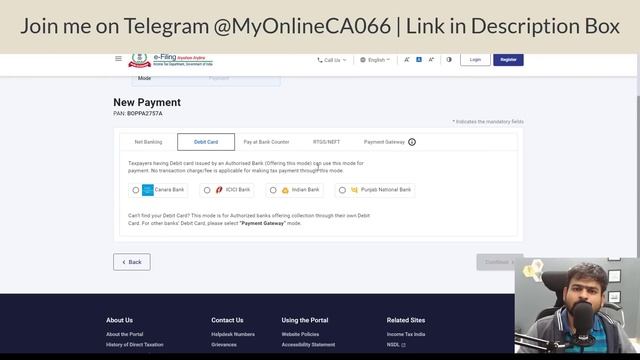Increase font size with A+ icon
The width and height of the screenshot is (640, 360).
pos(431,60)
